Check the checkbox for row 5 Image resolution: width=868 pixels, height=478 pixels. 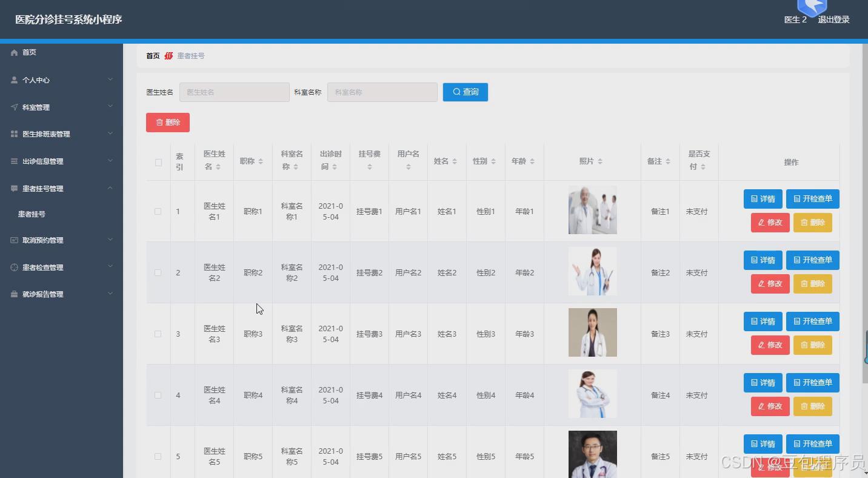158,457
